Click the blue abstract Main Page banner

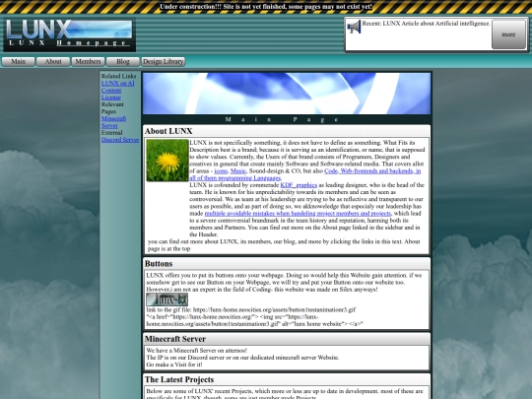point(287,94)
